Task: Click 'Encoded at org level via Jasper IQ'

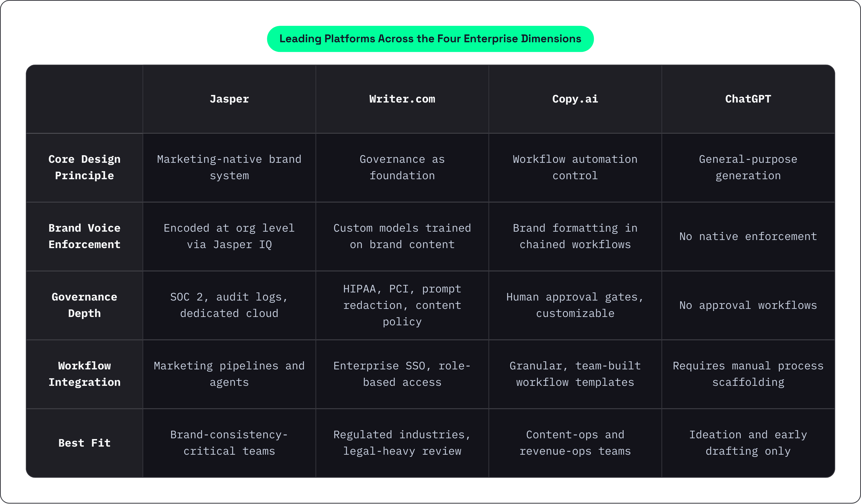Action: tap(229, 236)
